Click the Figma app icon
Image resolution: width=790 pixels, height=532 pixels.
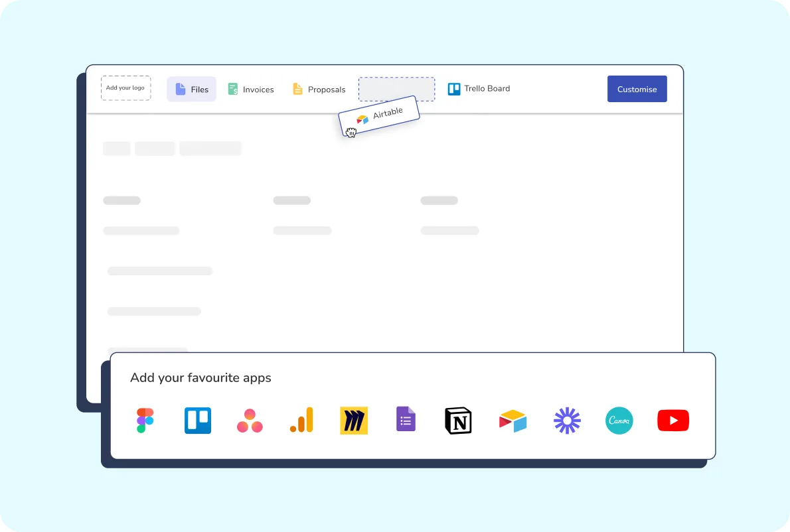click(x=145, y=421)
